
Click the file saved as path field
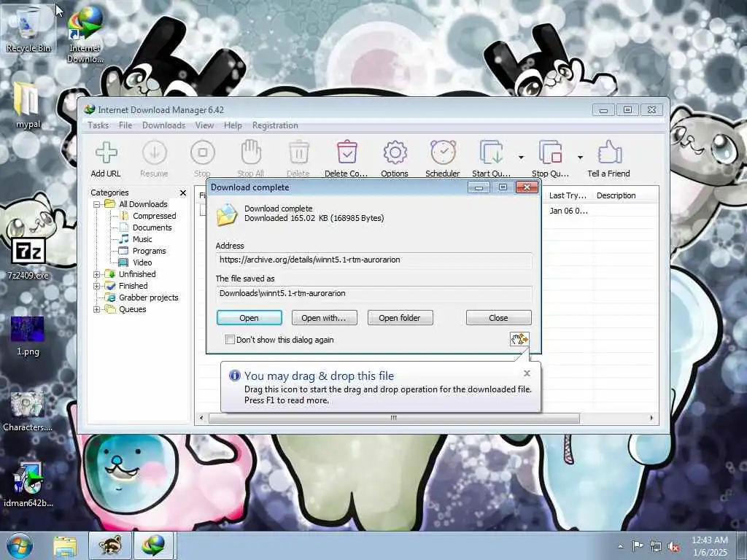(x=374, y=293)
